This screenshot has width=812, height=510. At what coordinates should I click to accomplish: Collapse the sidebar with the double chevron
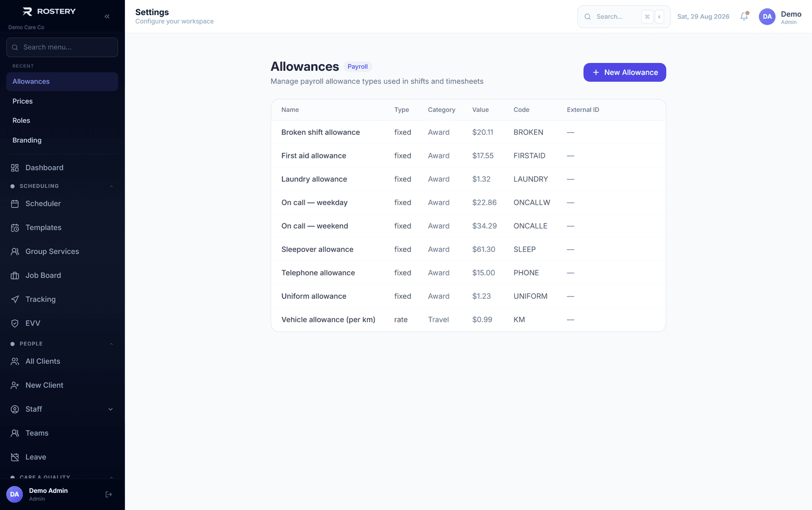pyautogui.click(x=107, y=16)
